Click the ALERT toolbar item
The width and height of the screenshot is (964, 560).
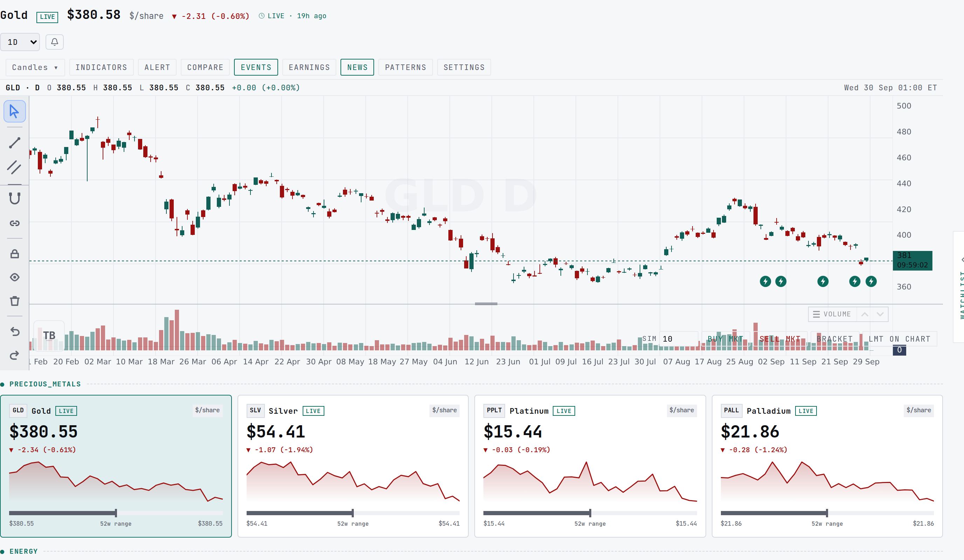click(157, 67)
